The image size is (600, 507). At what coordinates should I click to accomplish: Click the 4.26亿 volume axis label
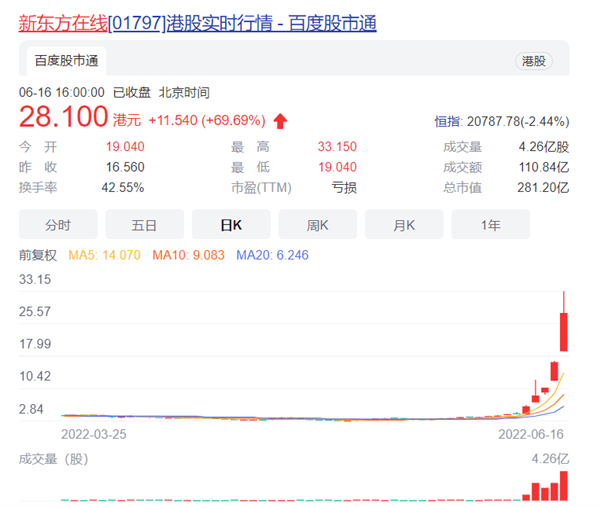550,459
